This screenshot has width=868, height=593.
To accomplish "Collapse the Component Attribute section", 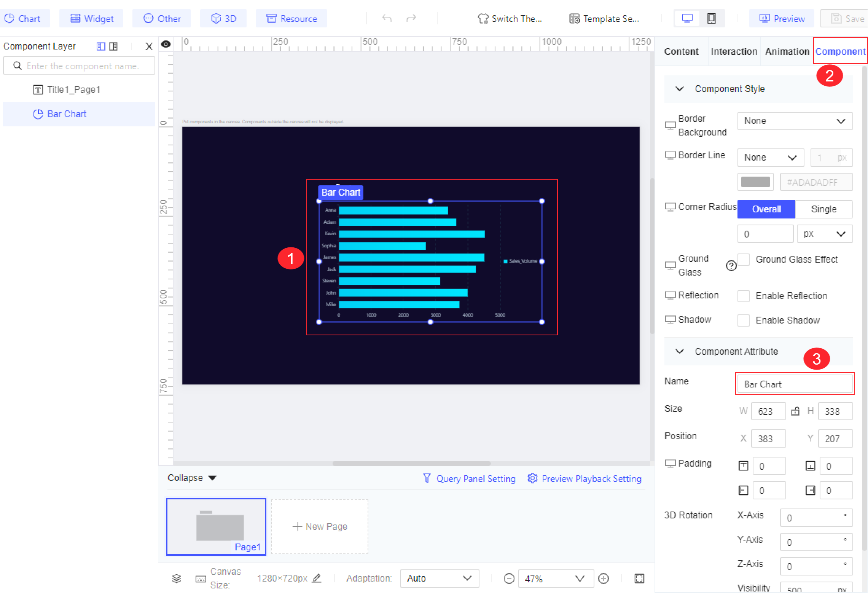I will [679, 351].
